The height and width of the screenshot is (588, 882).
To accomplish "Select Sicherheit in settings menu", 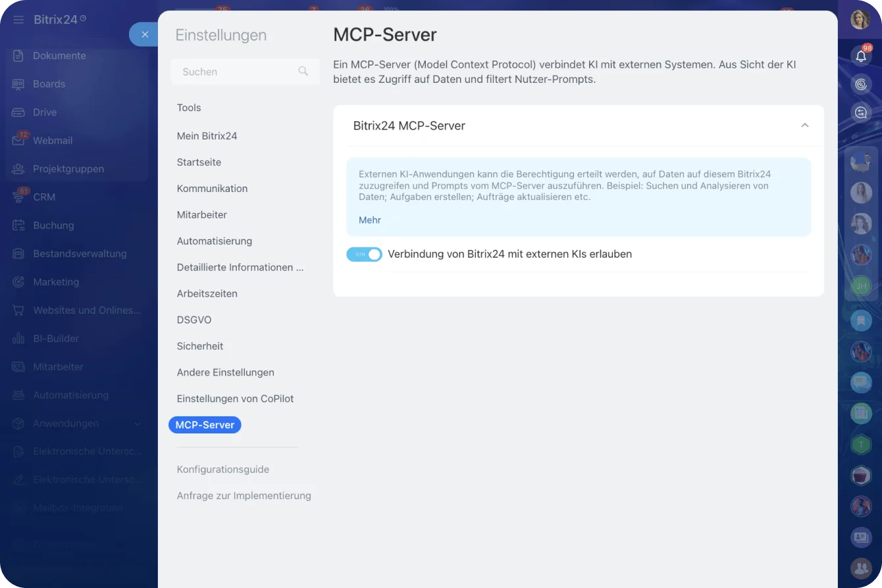I will (x=200, y=347).
